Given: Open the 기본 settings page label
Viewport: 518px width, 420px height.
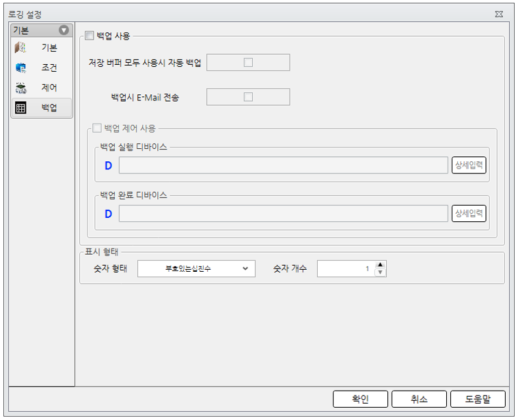Looking at the screenshot, I should pos(49,48).
